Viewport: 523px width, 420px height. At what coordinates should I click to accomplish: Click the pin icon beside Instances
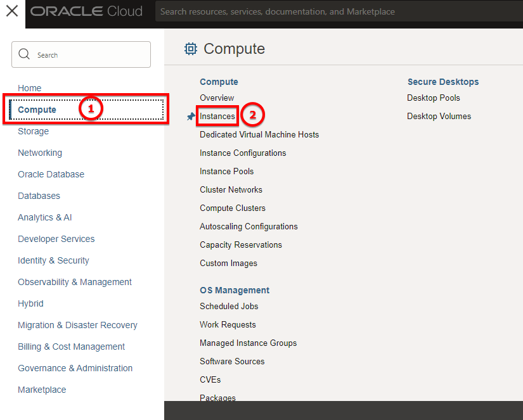(x=191, y=117)
